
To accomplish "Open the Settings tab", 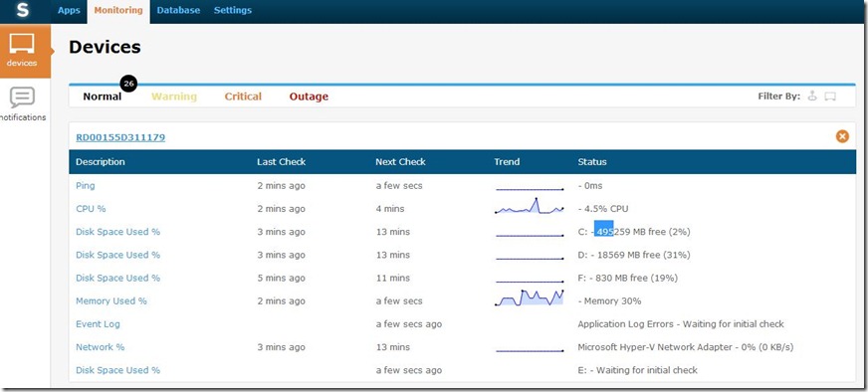I will [x=233, y=11].
